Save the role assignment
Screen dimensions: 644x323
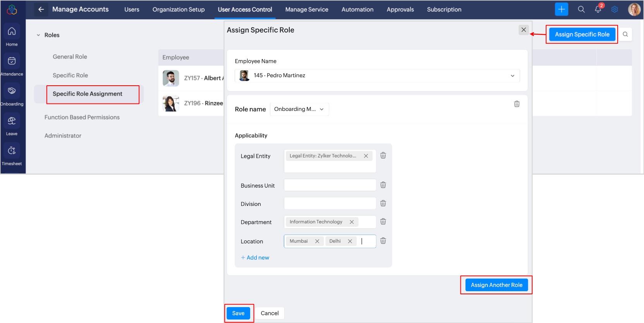pyautogui.click(x=238, y=313)
